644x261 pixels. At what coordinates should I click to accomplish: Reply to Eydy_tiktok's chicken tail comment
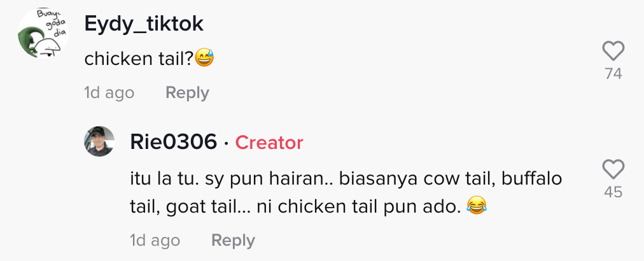[187, 93]
